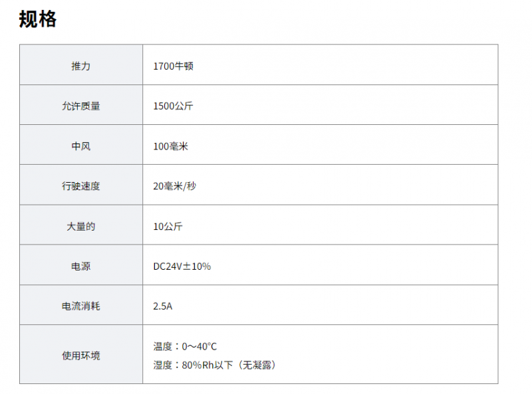This screenshot has height=394, width=532.
Task: Click the 规格 heading
Action: point(38,20)
